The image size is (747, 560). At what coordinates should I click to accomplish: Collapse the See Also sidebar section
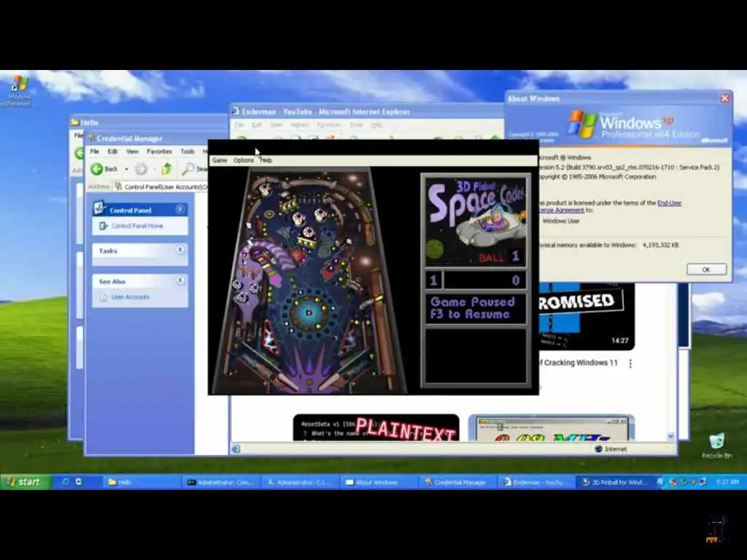[180, 281]
